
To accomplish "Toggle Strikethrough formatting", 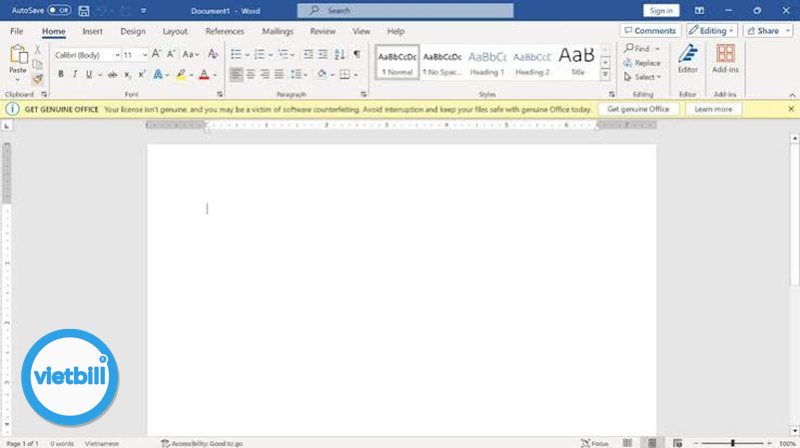I will [x=113, y=74].
